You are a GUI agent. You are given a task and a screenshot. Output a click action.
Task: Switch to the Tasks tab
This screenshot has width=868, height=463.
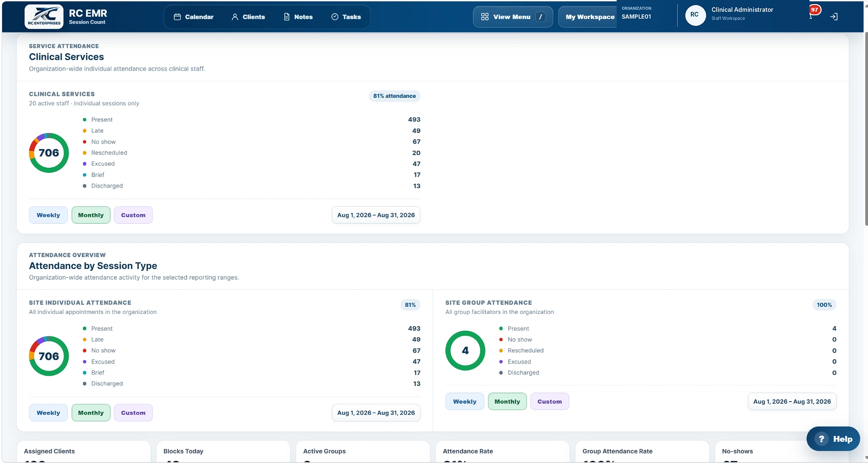[x=346, y=17]
